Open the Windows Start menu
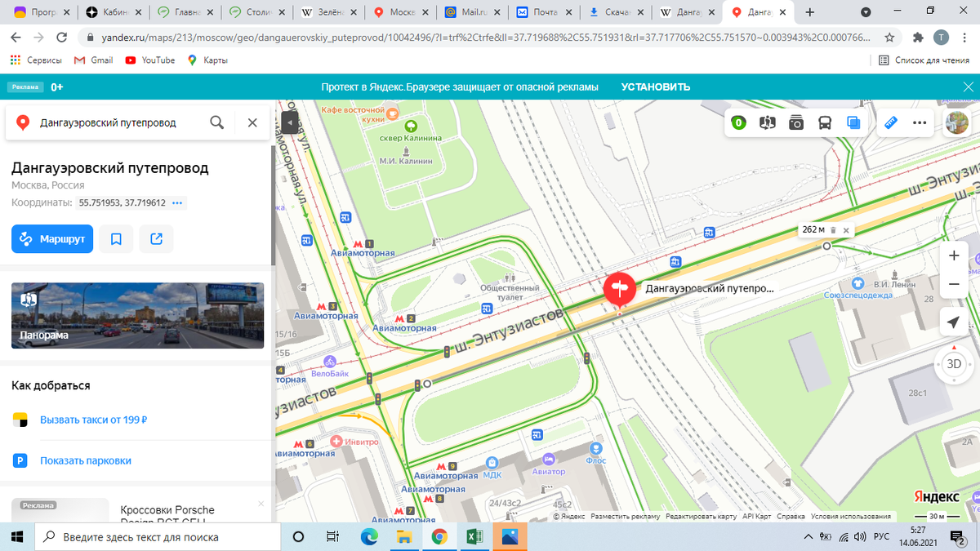This screenshot has height=551, width=980. (17, 537)
